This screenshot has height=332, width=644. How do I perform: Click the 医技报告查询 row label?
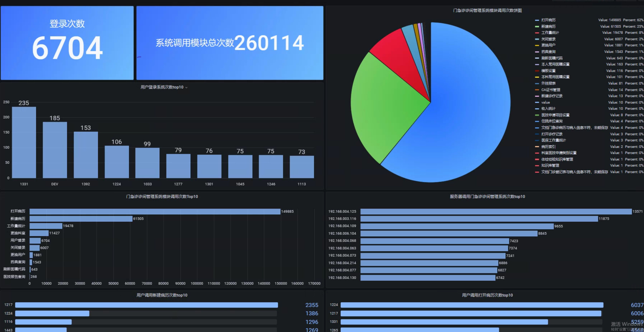coord(14,277)
